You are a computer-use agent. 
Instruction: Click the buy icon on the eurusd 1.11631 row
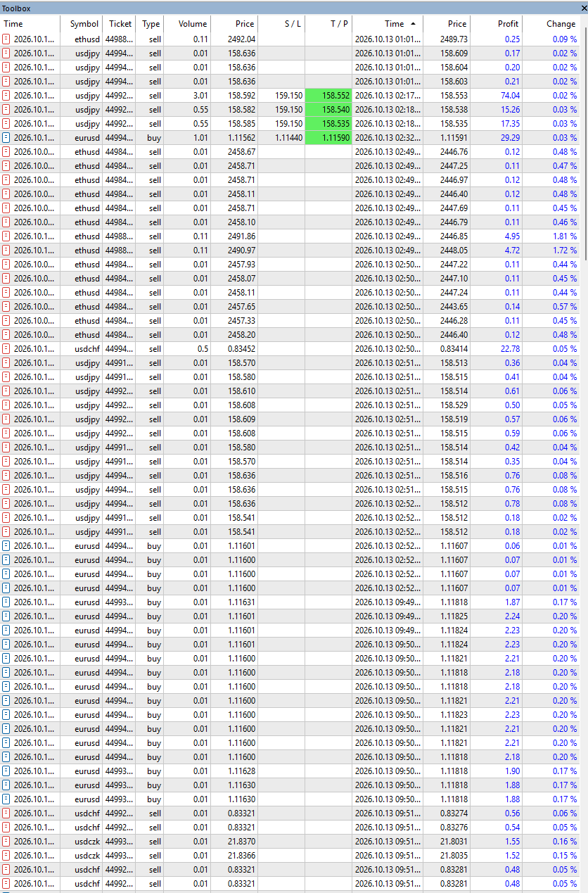click(6, 602)
